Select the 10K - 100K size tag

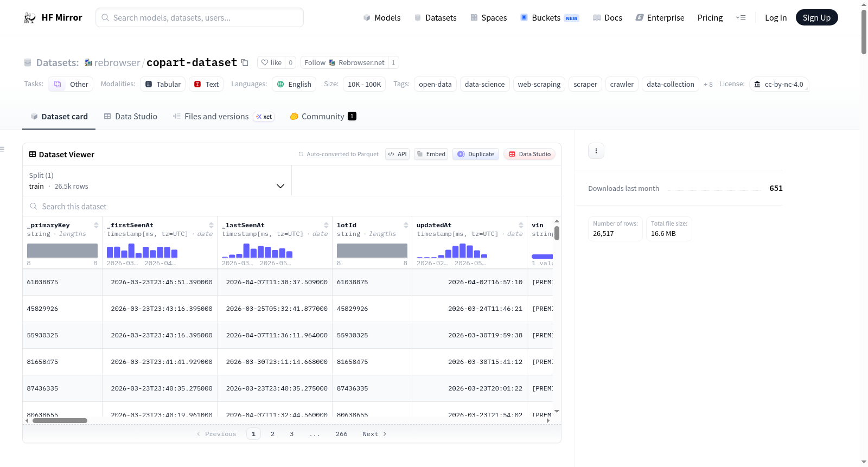[x=365, y=84]
